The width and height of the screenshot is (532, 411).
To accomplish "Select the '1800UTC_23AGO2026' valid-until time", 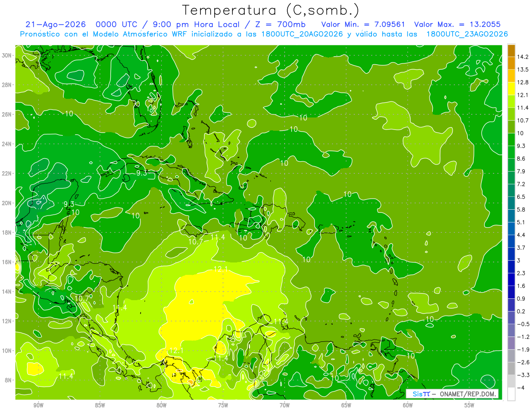I will [x=467, y=34].
